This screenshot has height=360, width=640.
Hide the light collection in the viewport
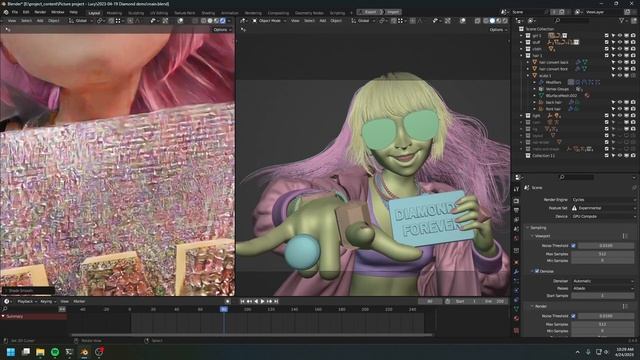point(620,116)
